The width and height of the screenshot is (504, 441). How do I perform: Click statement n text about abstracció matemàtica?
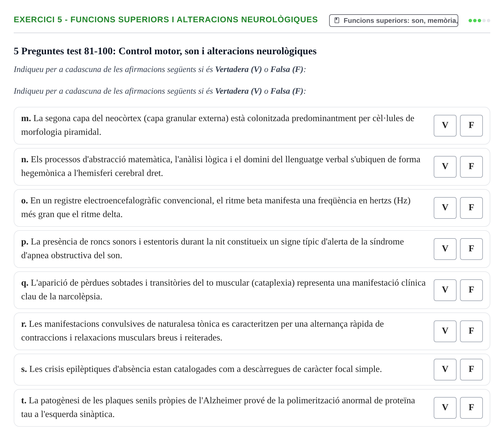pos(221,166)
